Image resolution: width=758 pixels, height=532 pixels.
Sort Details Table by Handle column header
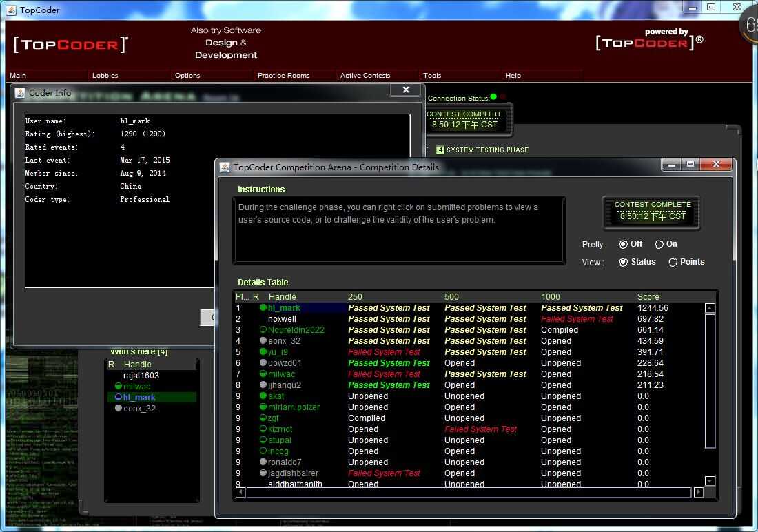[282, 297]
